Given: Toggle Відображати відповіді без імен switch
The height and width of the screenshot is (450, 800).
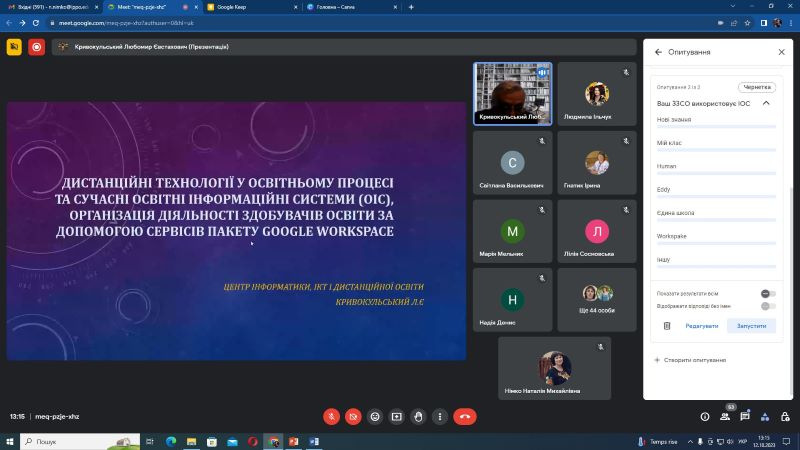Looking at the screenshot, I should [x=768, y=306].
